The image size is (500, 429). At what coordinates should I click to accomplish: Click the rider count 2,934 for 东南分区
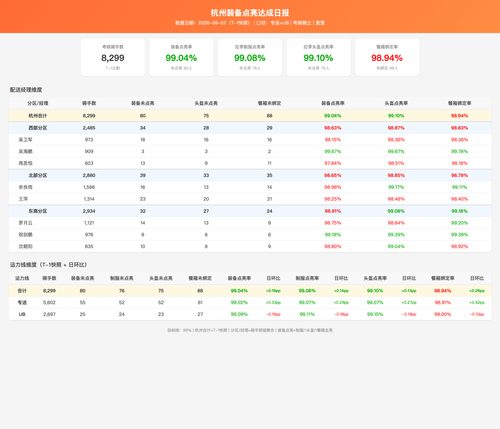pyautogui.click(x=89, y=211)
